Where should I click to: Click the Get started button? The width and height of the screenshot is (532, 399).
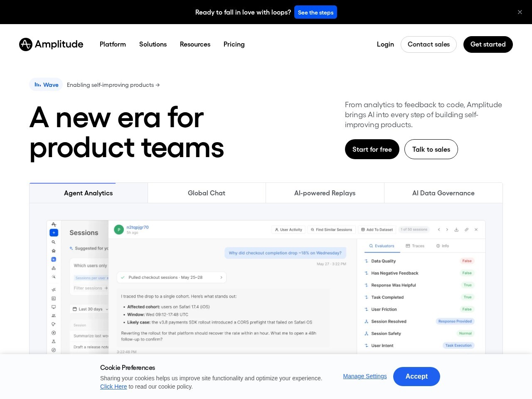click(x=488, y=44)
